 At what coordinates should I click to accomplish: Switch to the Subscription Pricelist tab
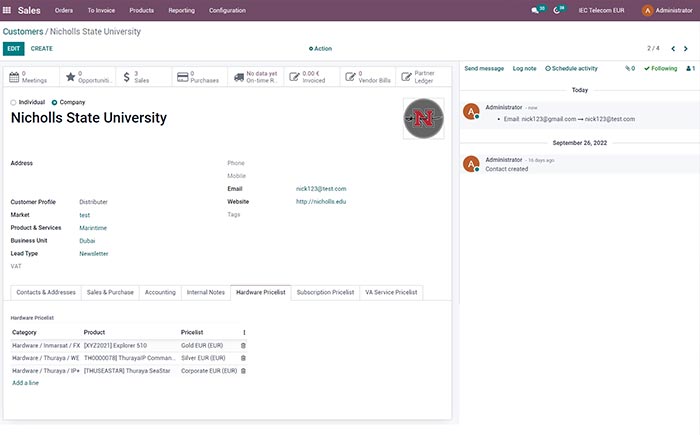(325, 292)
